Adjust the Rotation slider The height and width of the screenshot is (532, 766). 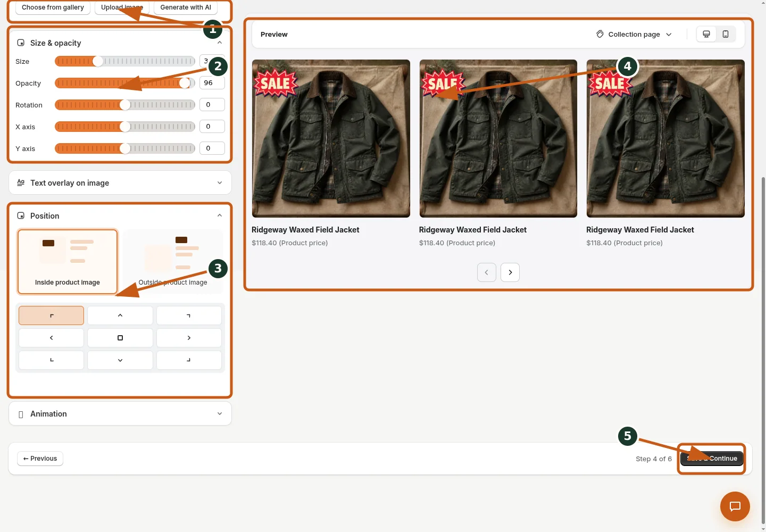coord(125,105)
